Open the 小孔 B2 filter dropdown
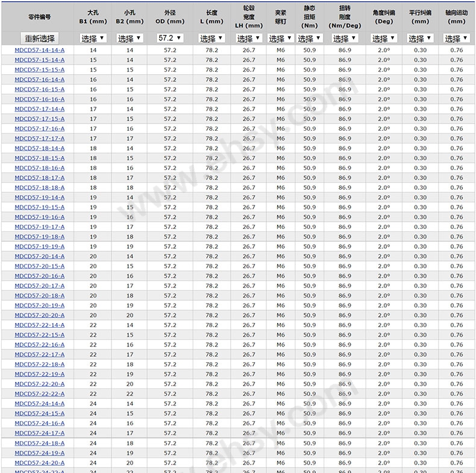This screenshot has width=476, height=473. click(130, 38)
